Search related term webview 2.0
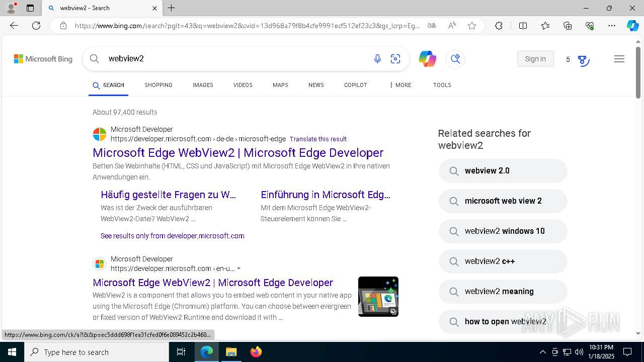The width and height of the screenshot is (644, 362). pos(503,171)
